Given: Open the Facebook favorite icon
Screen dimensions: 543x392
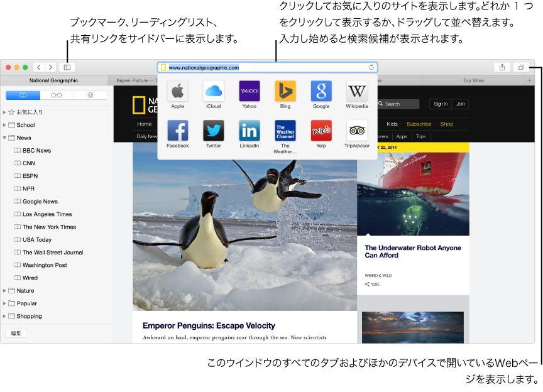Looking at the screenshot, I should (x=178, y=131).
